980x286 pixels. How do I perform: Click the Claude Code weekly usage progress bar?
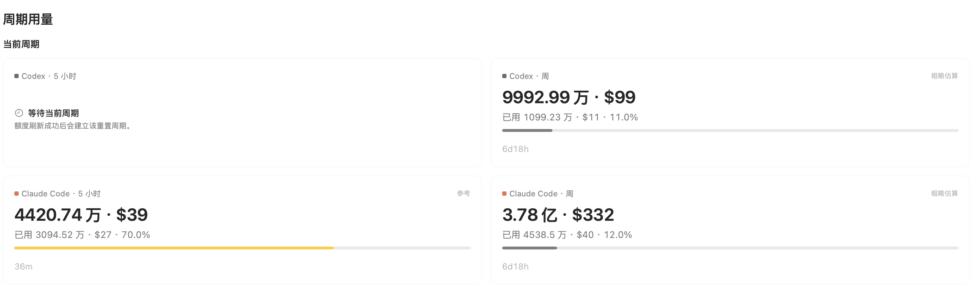coord(730,248)
